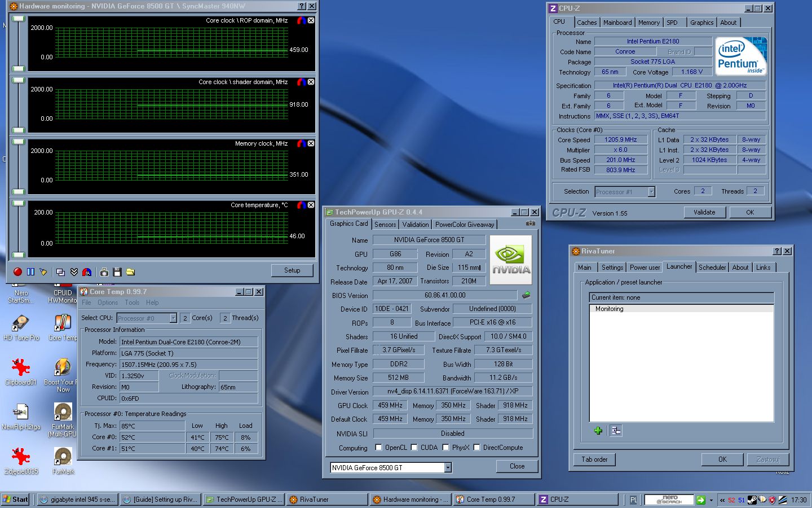This screenshot has height=508, width=812.
Task: Open Processor #0 dropdown in Core Temp
Action: click(x=173, y=318)
